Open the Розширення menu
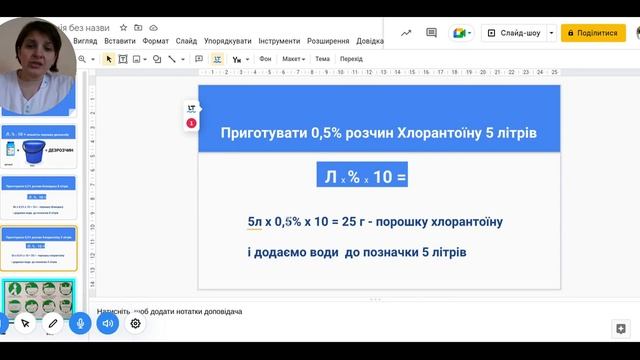640x360 pixels. (x=328, y=41)
